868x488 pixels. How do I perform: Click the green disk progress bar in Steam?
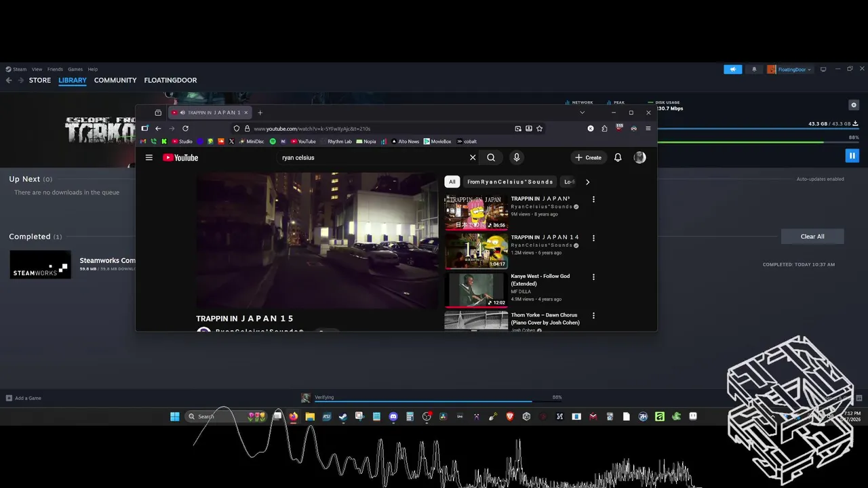point(758,142)
